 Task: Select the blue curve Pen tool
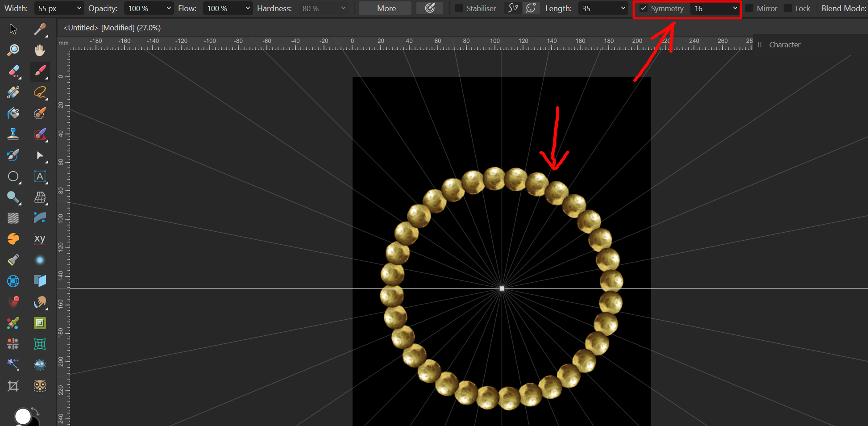pyautogui.click(x=40, y=218)
